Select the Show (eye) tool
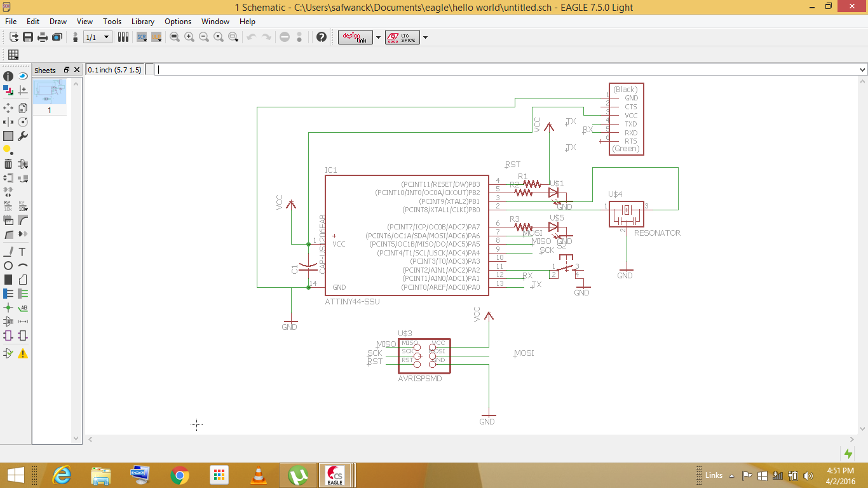Screen dimensions: 868x488 23,76
